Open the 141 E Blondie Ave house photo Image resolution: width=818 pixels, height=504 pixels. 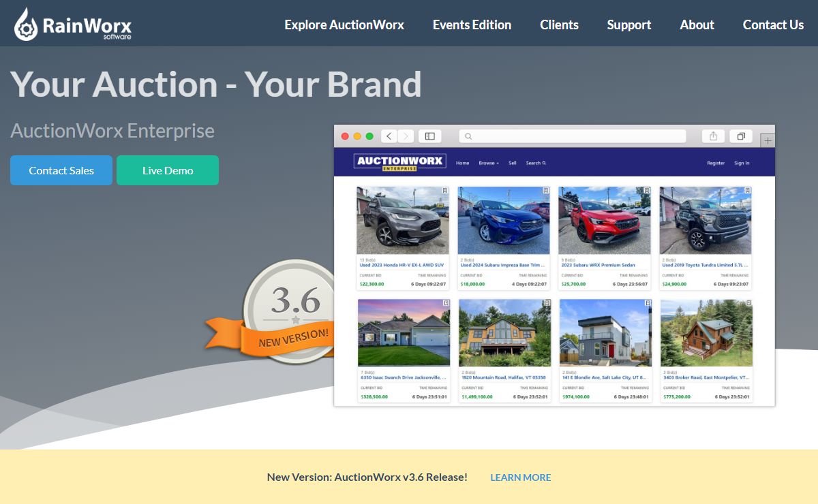[x=605, y=333]
